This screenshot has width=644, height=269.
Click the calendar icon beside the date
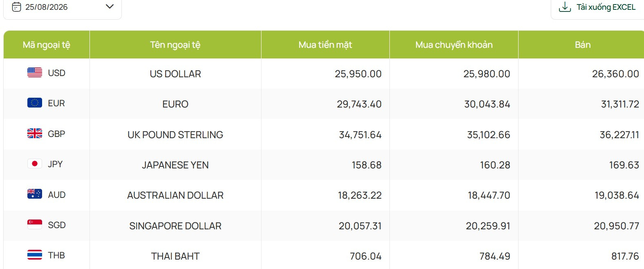16,7
